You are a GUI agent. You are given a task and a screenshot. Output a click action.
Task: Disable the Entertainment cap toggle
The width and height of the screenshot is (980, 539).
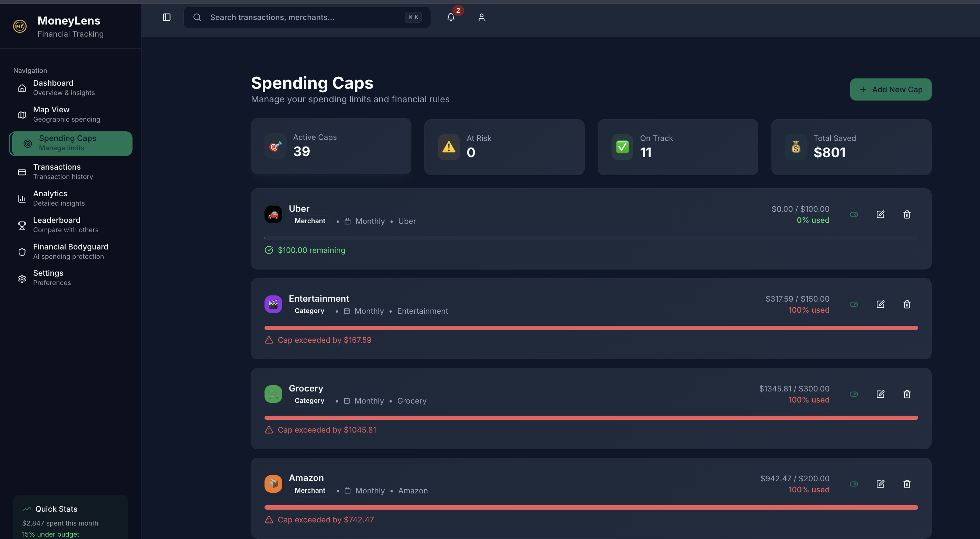(x=854, y=304)
